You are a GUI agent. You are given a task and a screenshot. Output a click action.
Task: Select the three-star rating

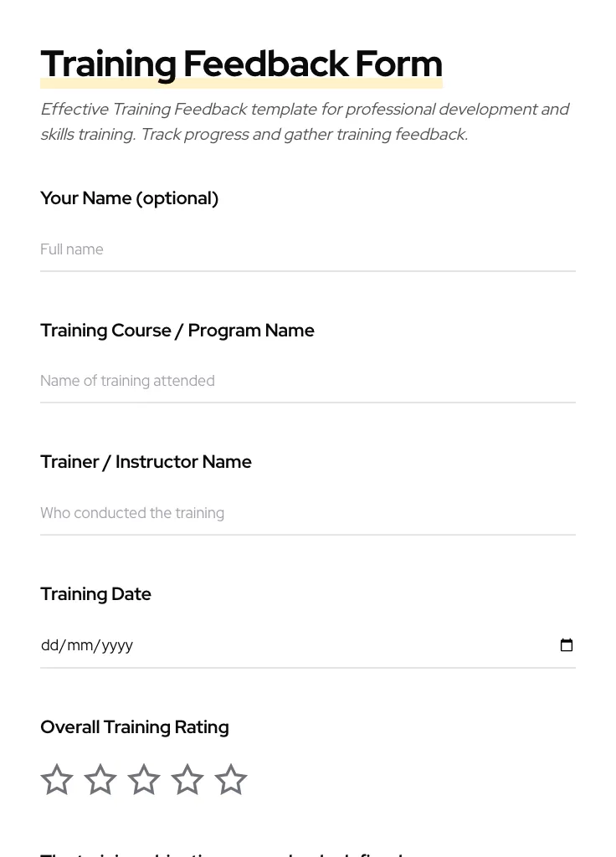144,779
